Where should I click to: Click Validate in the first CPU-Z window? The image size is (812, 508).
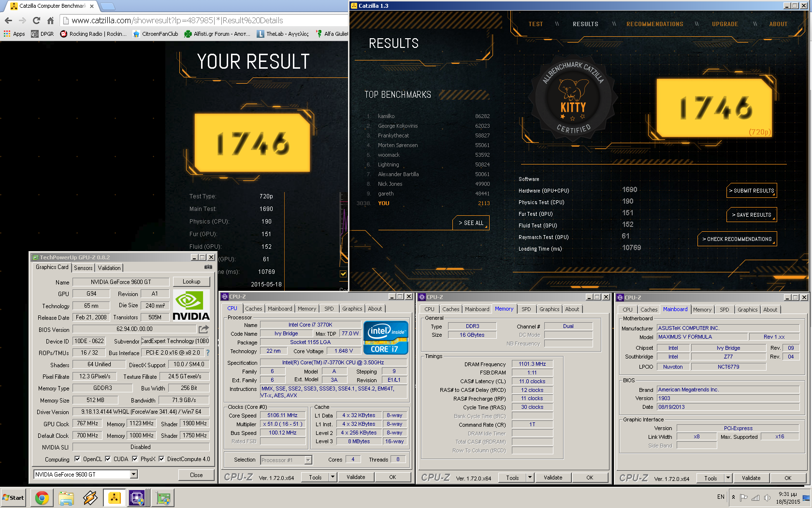(356, 477)
